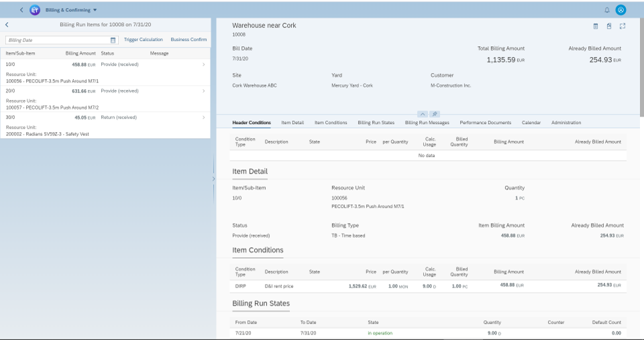644x340 pixels.
Task: Open the Billing Date calendar picker
Action: pyautogui.click(x=113, y=40)
